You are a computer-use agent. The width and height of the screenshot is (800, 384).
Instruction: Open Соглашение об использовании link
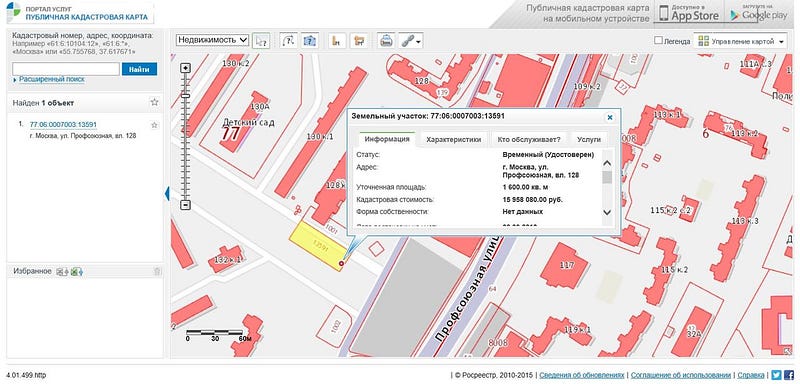coord(681,375)
